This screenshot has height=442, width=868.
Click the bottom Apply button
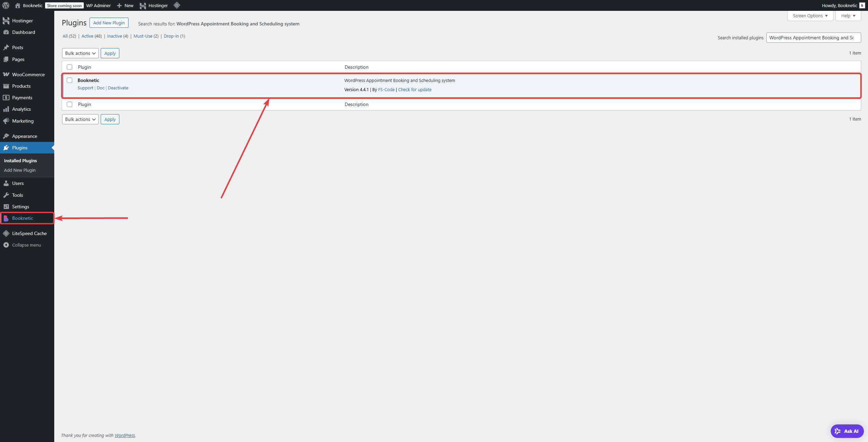coord(110,119)
